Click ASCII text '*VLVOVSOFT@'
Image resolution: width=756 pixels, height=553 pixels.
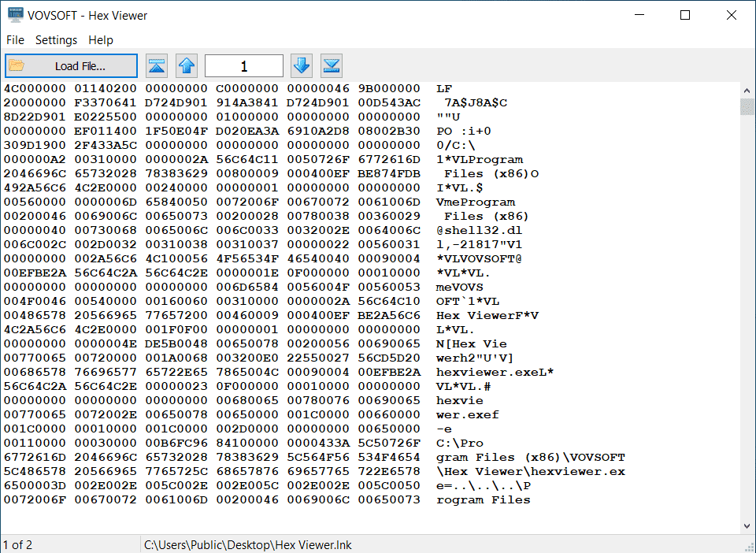[x=480, y=258]
